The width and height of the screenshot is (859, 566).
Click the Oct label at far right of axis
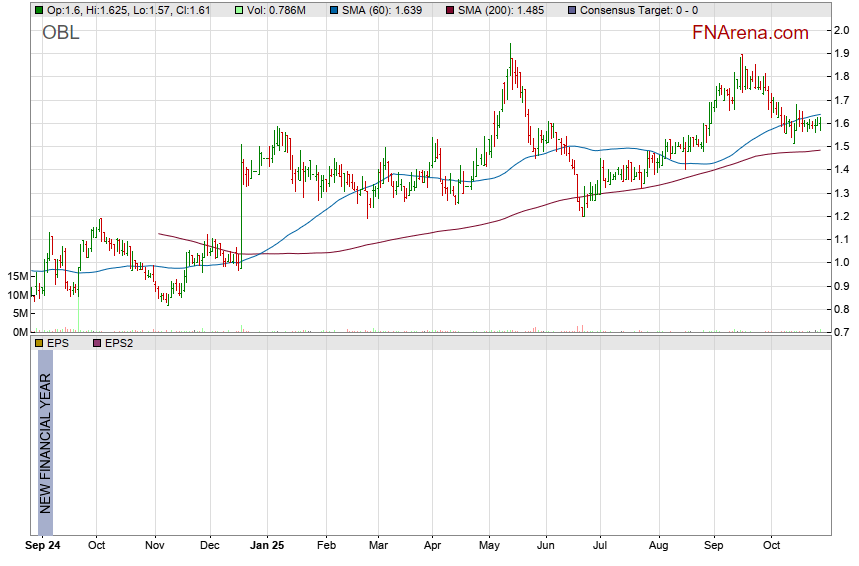click(x=771, y=547)
